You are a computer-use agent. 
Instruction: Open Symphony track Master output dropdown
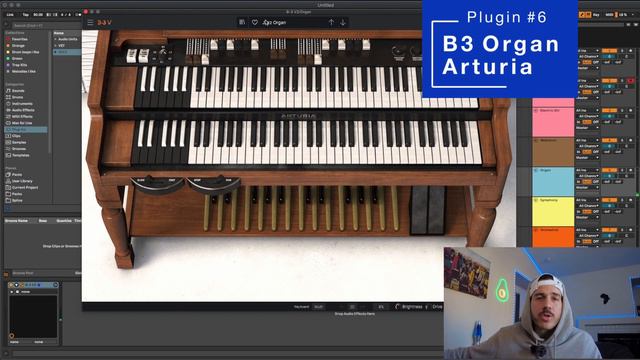(587, 217)
